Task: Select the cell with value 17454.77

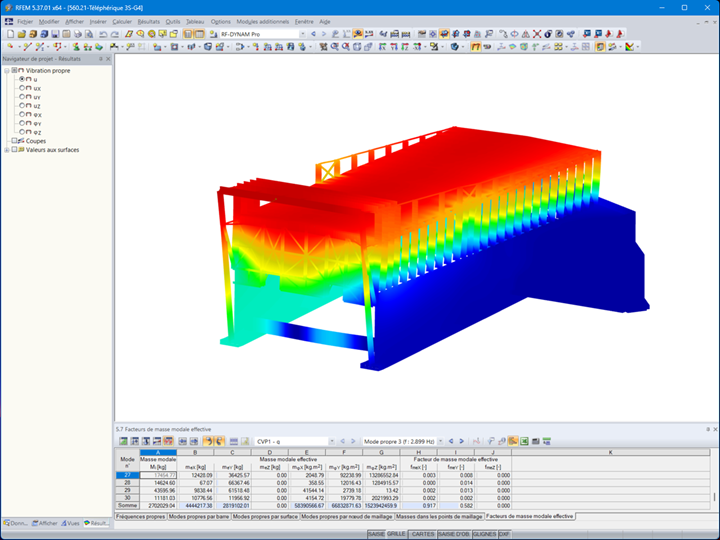Action: (x=158, y=475)
